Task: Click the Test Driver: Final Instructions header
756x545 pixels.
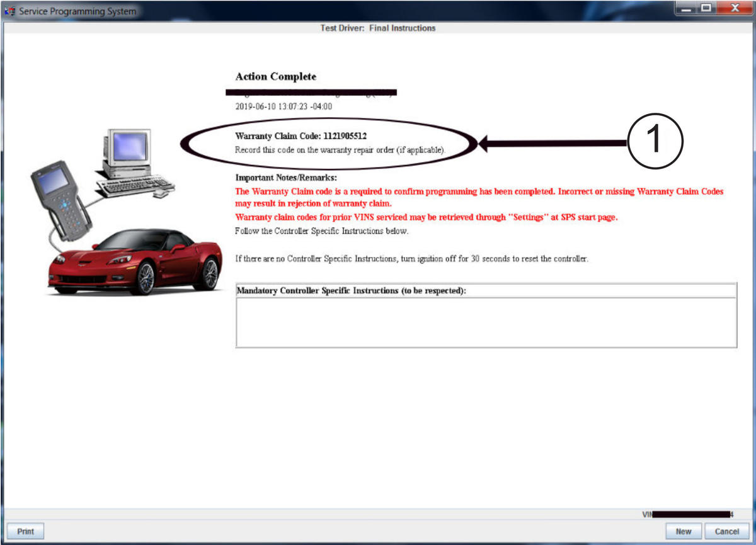Action: click(x=377, y=28)
